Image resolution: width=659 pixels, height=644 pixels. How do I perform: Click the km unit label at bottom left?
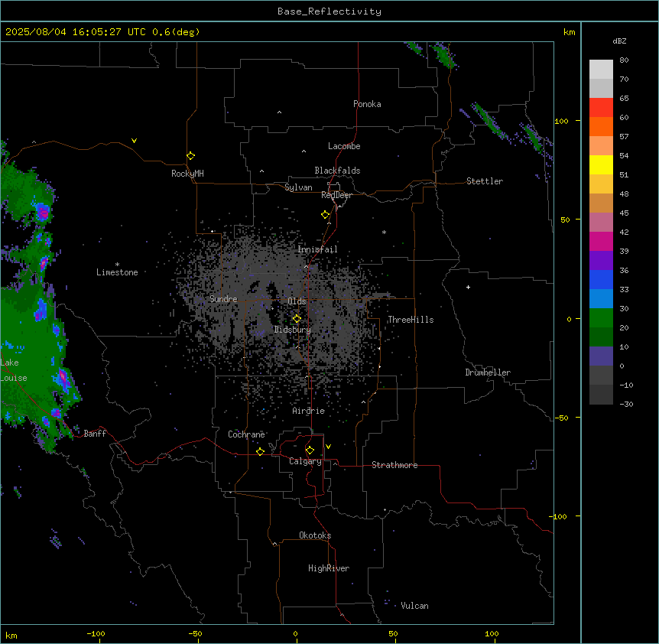(x=11, y=635)
